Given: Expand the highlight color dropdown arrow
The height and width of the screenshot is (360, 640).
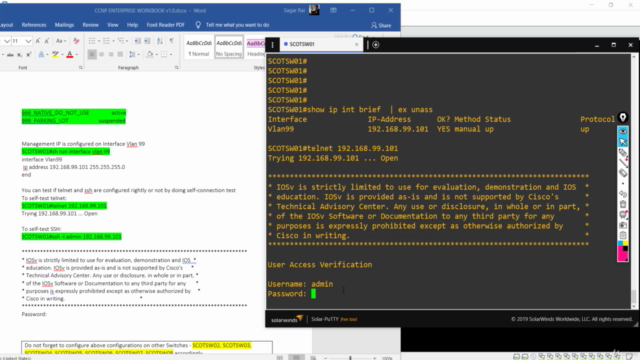Looking at the screenshot, I should [62, 55].
